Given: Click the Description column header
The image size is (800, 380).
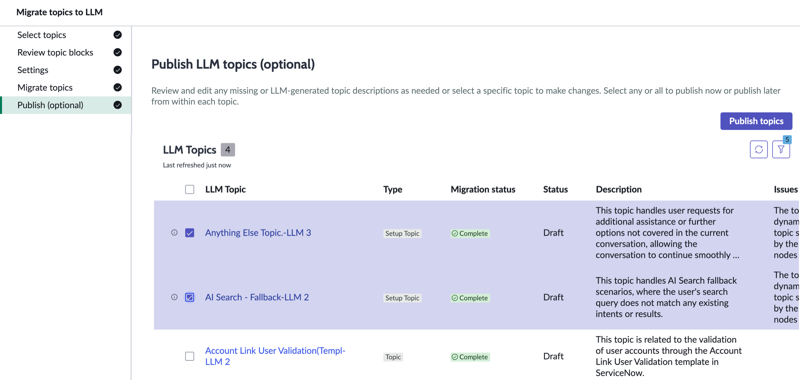Looking at the screenshot, I should tap(619, 189).
